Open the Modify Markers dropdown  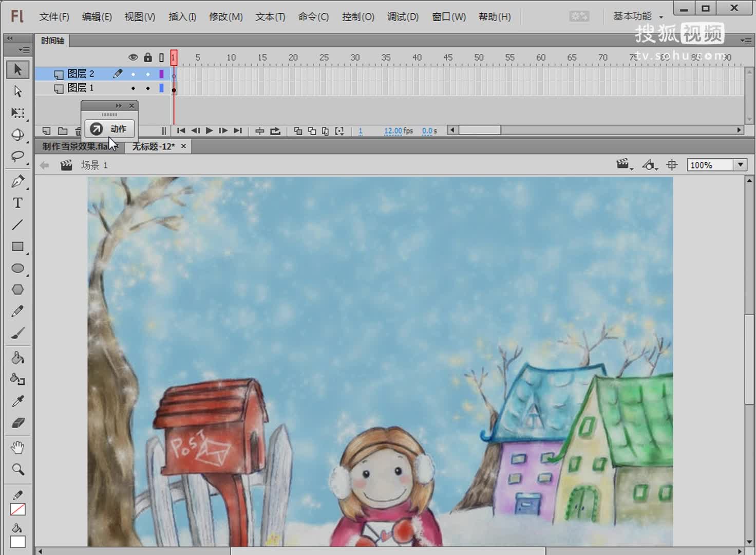pyautogui.click(x=339, y=131)
